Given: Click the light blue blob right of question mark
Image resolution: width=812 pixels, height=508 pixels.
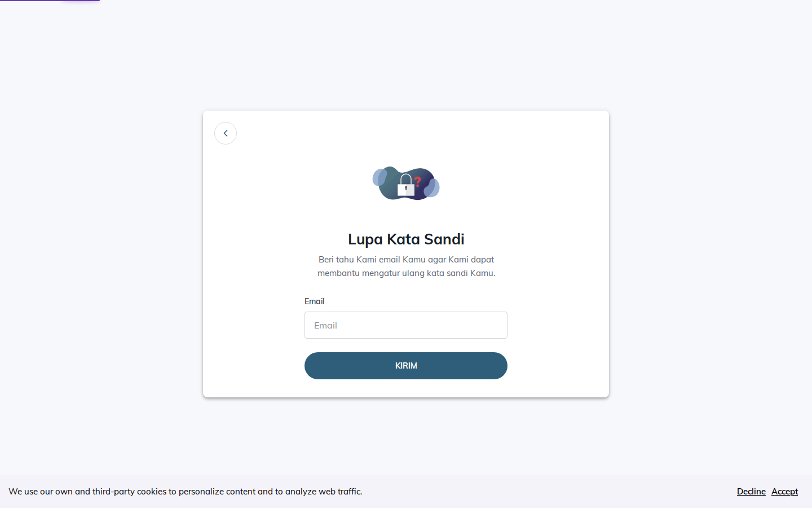Looking at the screenshot, I should (432, 188).
